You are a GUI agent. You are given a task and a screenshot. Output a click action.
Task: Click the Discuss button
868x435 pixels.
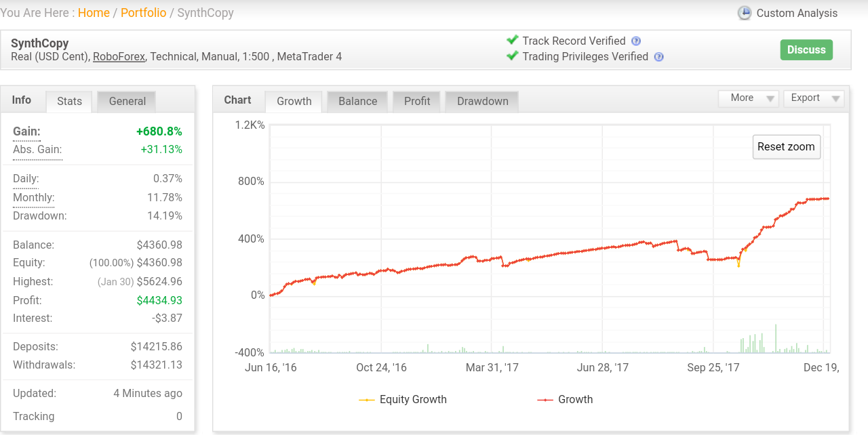pyautogui.click(x=806, y=50)
